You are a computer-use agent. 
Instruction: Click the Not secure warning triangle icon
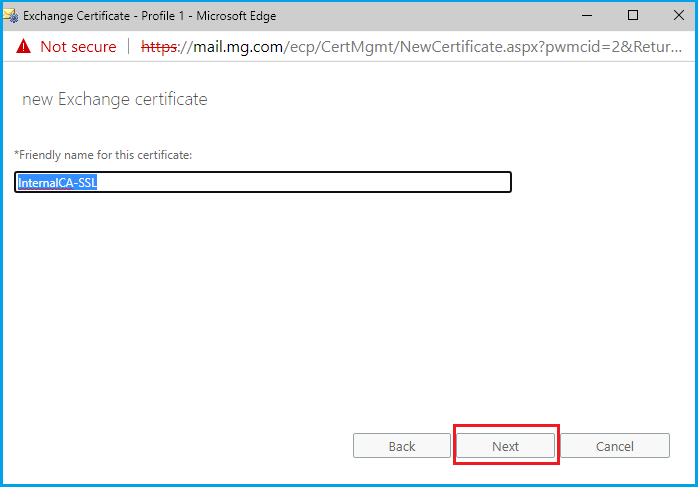pos(23,47)
